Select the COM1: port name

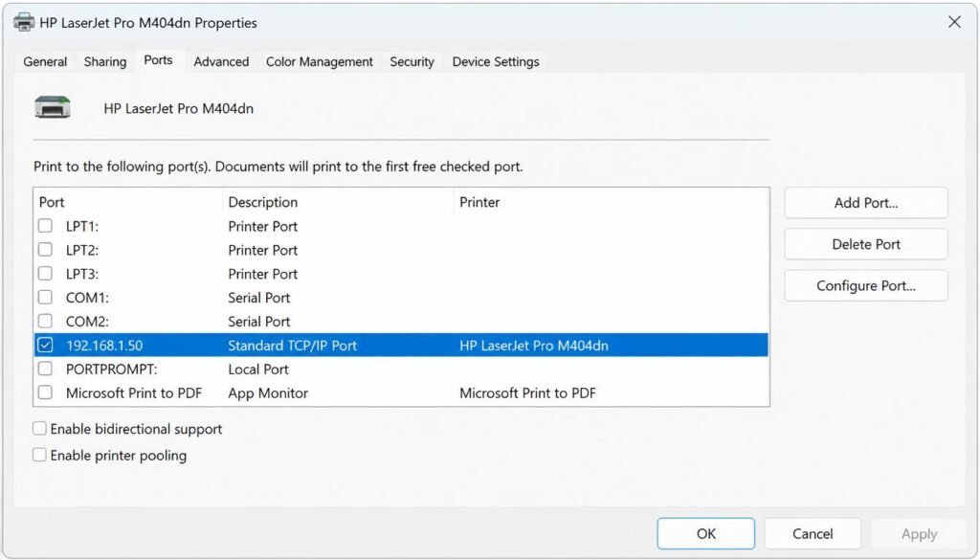point(87,298)
